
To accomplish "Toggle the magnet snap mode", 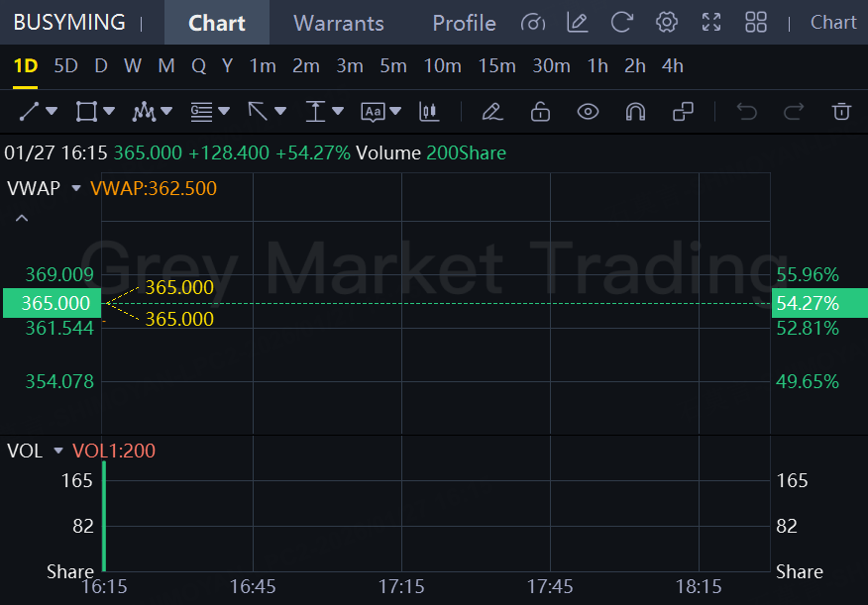I will point(635,111).
